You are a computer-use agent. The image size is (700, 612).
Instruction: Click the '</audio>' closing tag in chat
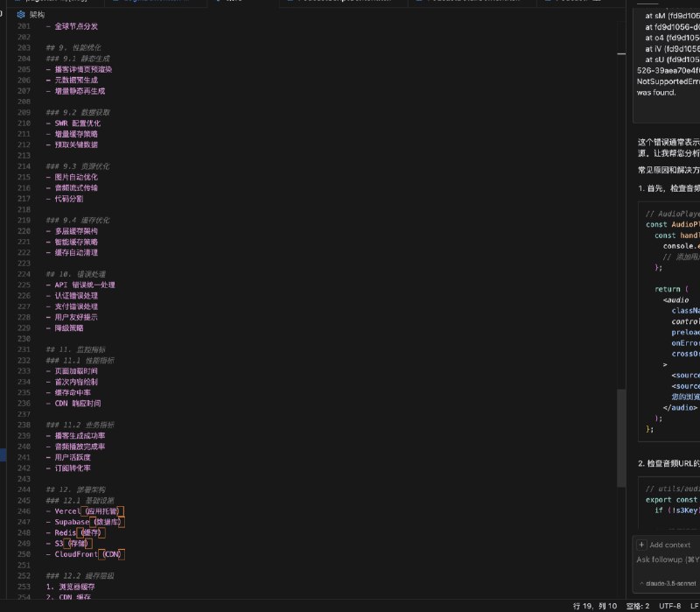[680, 407]
